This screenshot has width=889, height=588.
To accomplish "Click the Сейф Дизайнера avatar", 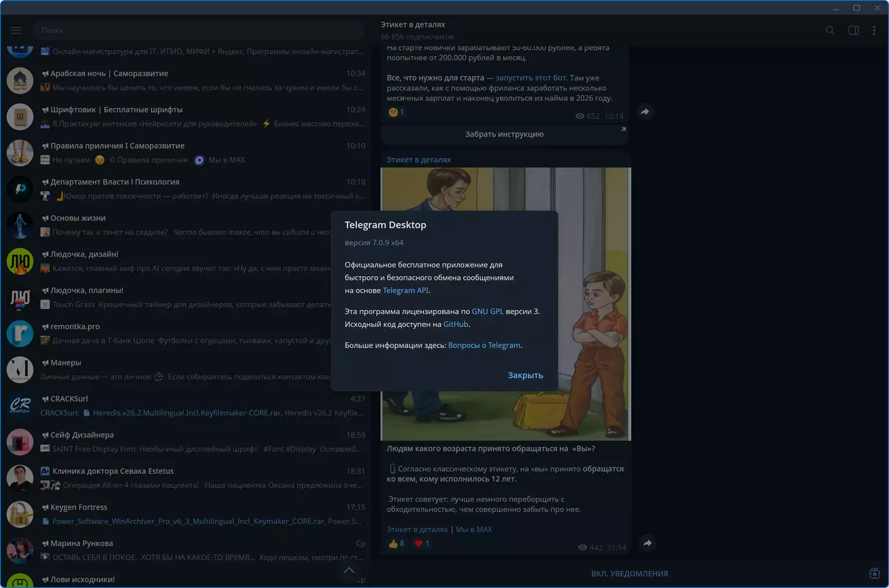I will point(20,442).
